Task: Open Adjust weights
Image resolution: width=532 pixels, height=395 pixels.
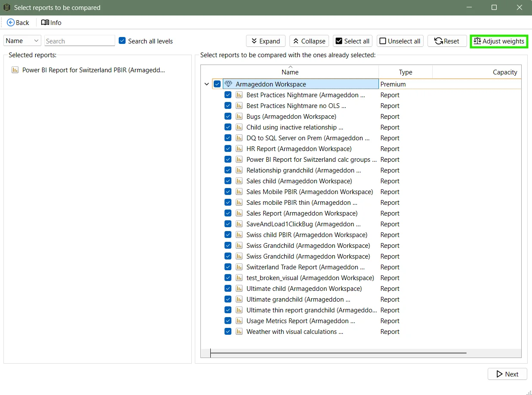Action: (499, 41)
